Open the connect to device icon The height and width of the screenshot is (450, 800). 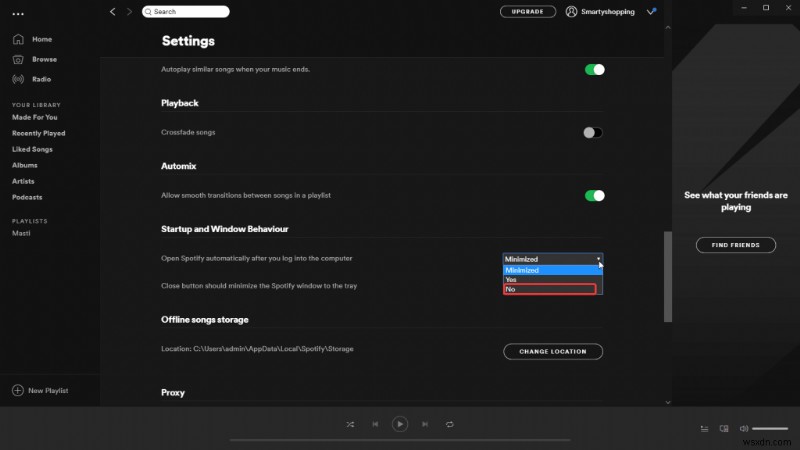724,429
